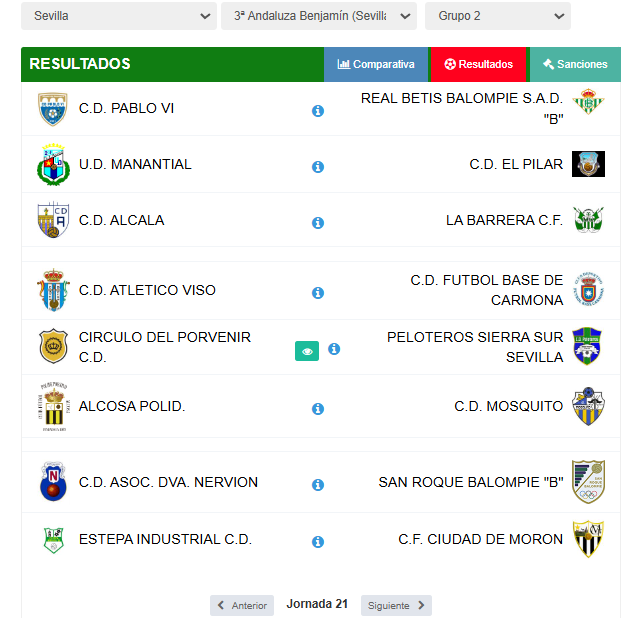The image size is (629, 618).
Task: Go to previous jornada with Anterior
Action: 242,605
